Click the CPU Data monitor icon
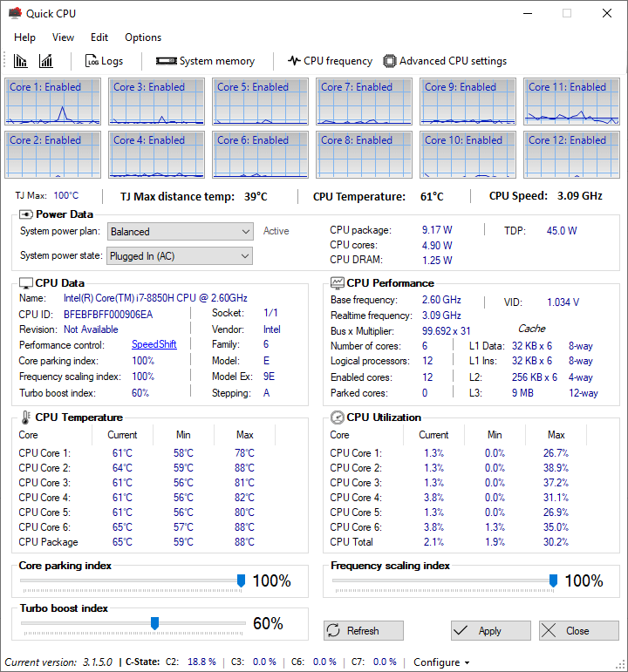The image size is (628, 672). click(26, 283)
